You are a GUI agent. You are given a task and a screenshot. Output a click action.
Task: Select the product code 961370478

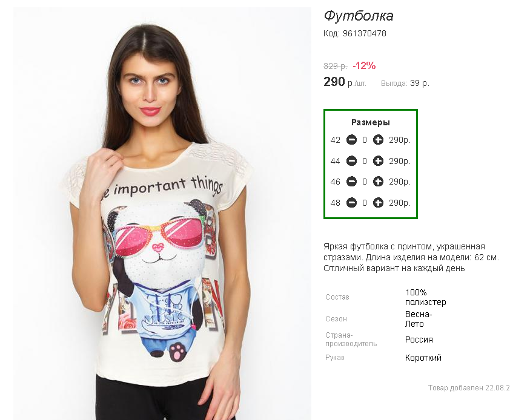[x=364, y=33]
